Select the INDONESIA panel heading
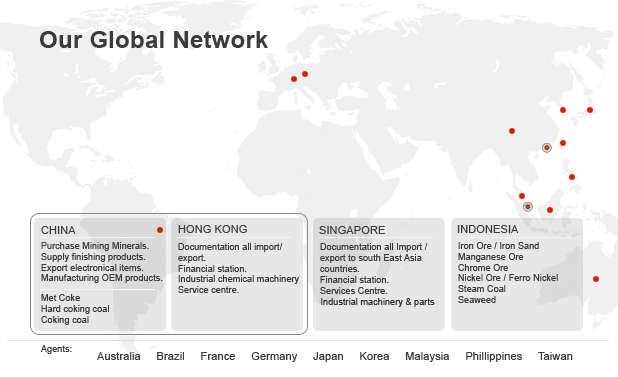Viewport: 618px width, 377px height. pyautogui.click(x=488, y=229)
